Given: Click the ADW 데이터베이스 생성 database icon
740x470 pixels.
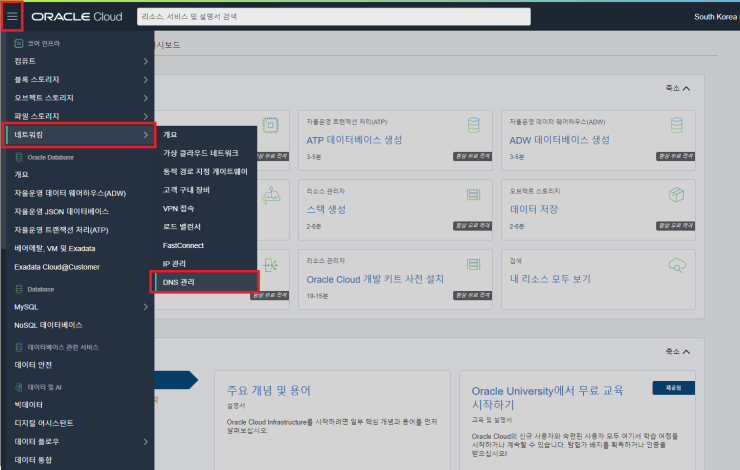Looking at the screenshot, I should [x=675, y=125].
